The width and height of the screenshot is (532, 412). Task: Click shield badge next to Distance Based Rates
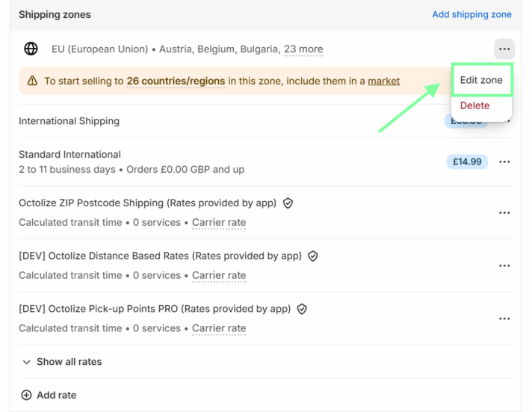313,256
